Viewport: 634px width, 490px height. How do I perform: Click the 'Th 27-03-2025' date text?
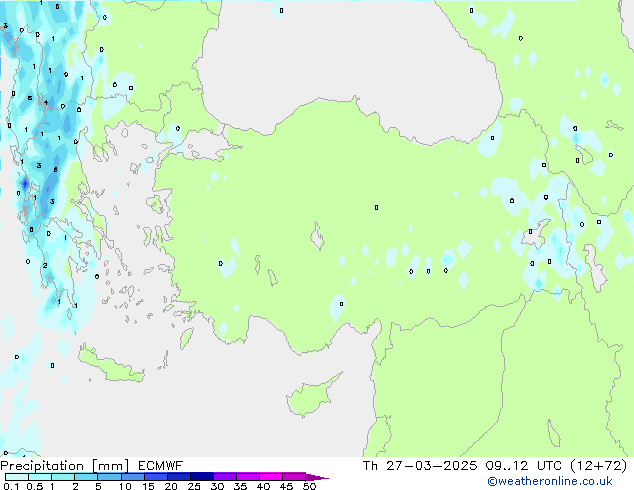pyautogui.click(x=420, y=466)
